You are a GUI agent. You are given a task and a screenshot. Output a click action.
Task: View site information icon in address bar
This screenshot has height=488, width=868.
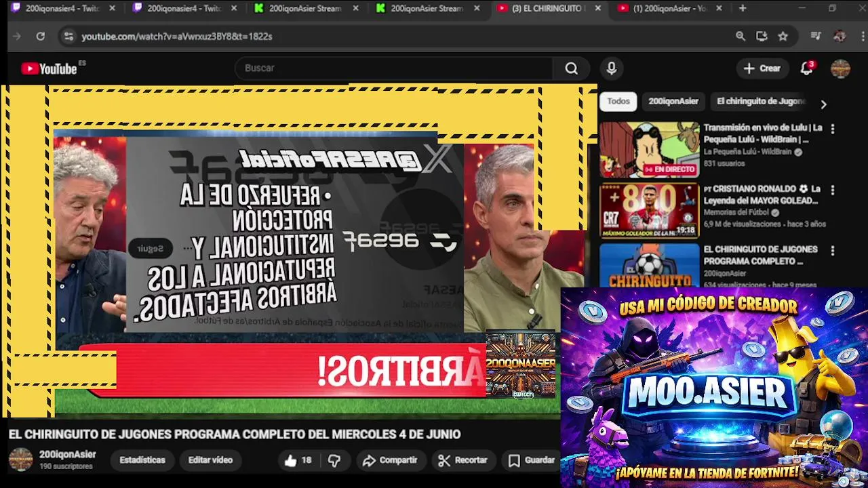(68, 37)
